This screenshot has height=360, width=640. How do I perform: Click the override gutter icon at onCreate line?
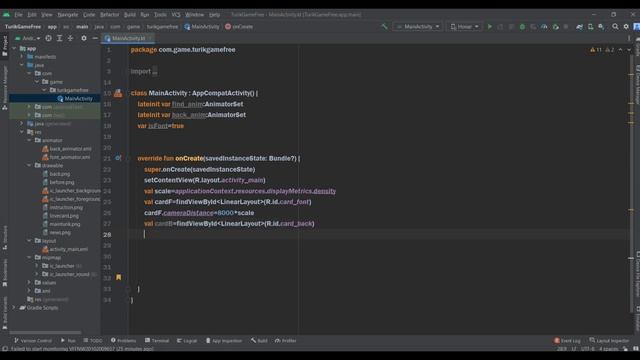tap(118, 158)
